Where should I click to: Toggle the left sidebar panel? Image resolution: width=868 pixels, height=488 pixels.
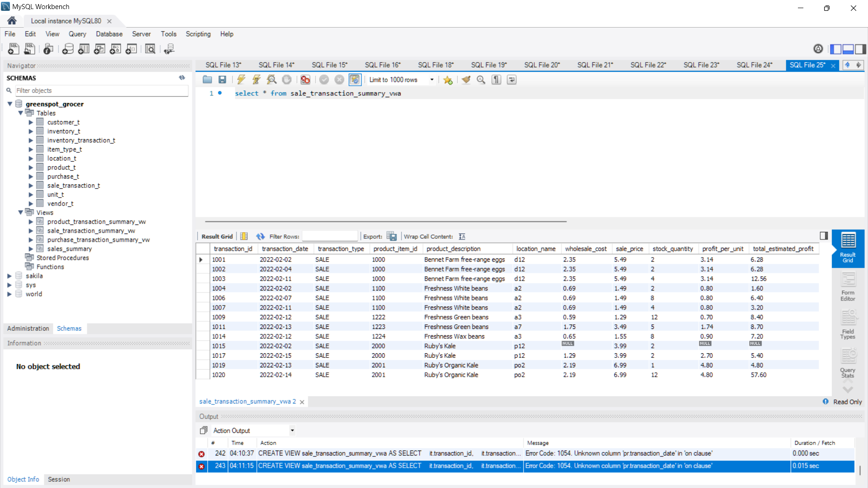836,49
